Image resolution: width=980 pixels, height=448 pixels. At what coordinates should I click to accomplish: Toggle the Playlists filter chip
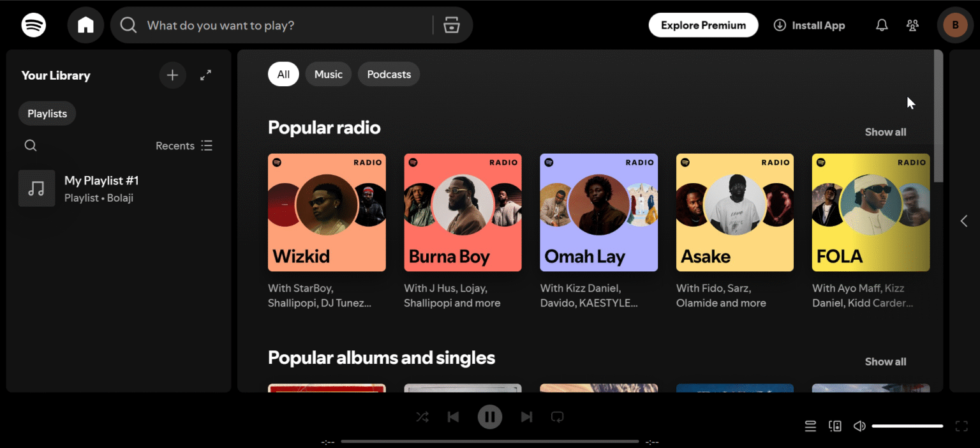click(47, 114)
